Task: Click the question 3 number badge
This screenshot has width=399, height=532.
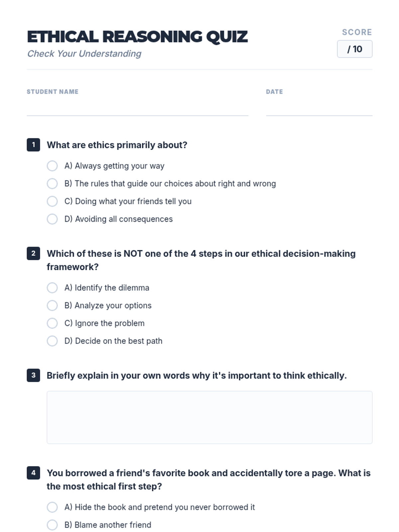Action: tap(33, 375)
